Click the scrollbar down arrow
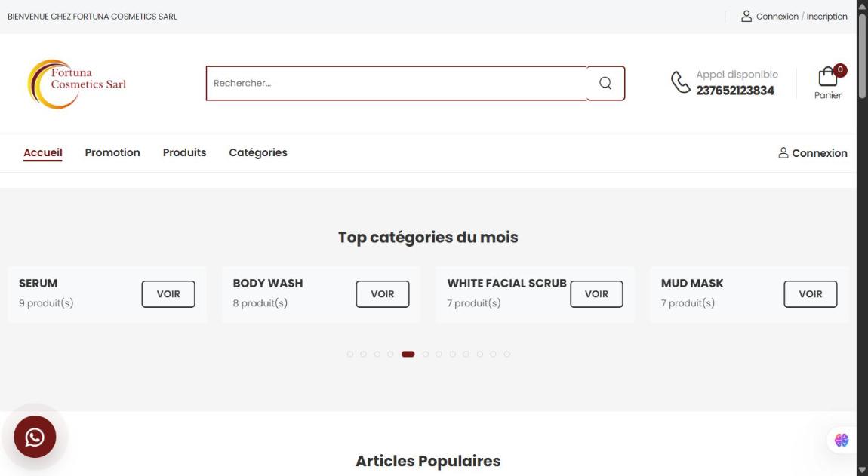Screen dimensions: 868x476 click(x=862, y=471)
